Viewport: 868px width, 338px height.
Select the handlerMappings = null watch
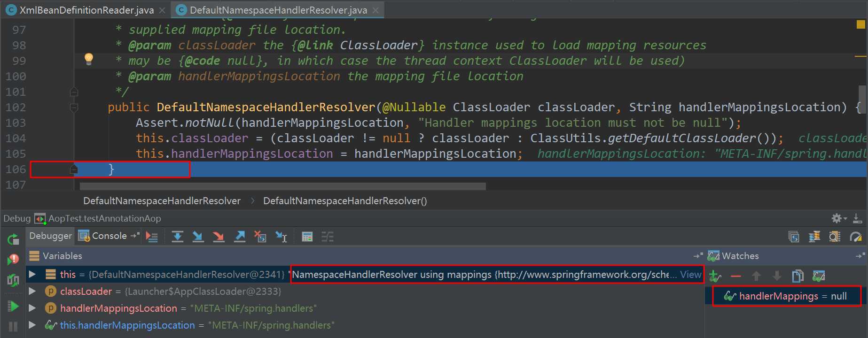[787, 296]
